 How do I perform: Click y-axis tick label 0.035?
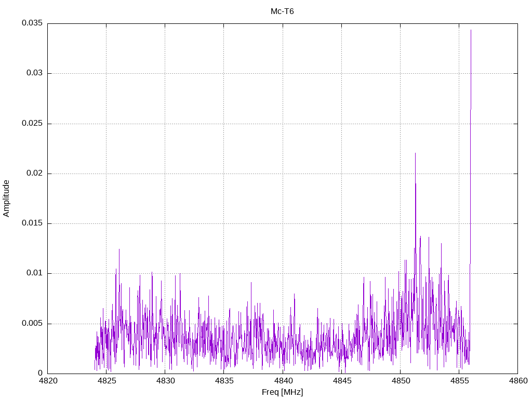click(32, 23)
